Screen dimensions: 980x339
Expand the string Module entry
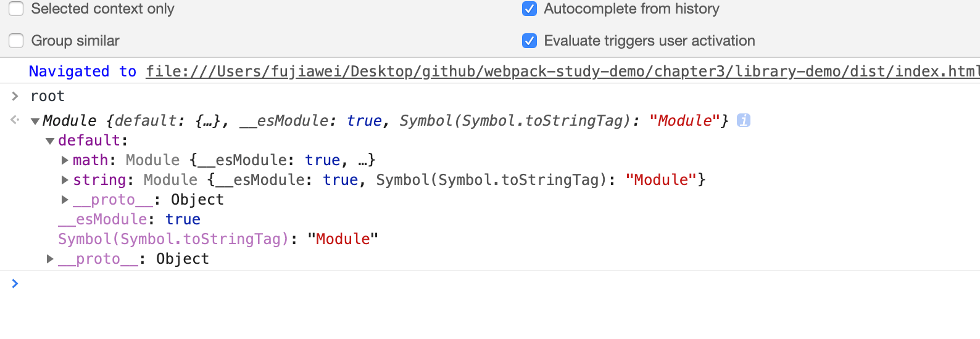(x=65, y=181)
